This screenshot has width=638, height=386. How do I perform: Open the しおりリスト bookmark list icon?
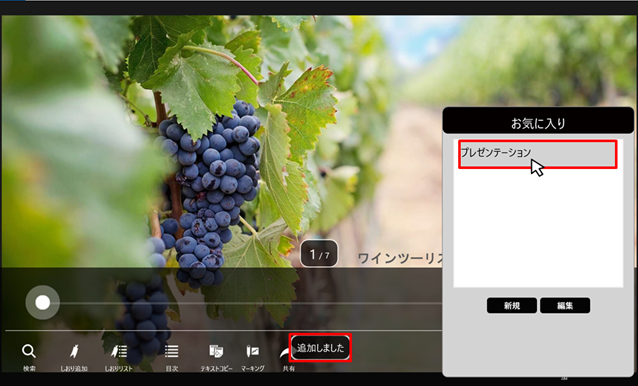point(119,351)
